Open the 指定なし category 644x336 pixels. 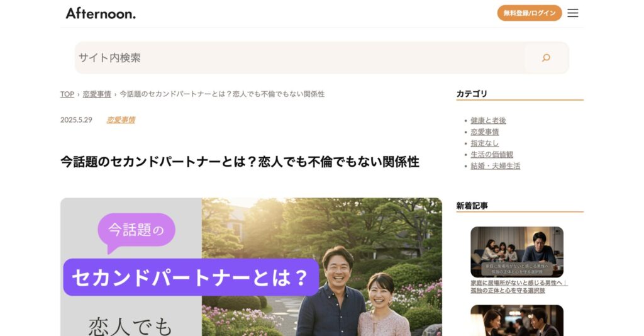[x=485, y=143]
